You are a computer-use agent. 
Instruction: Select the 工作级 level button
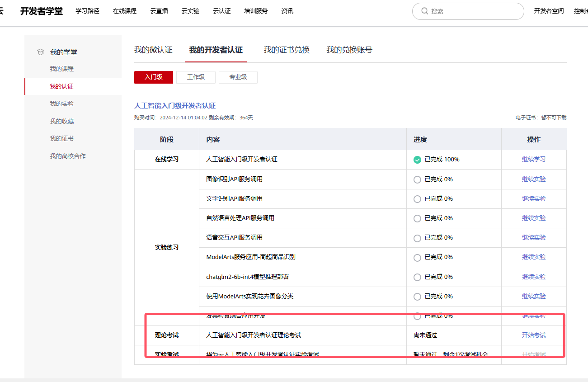tap(196, 77)
